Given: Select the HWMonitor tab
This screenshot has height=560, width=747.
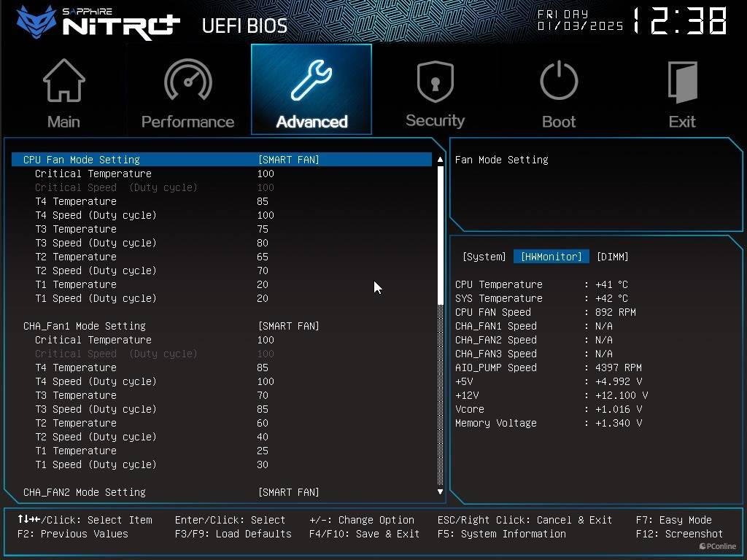Looking at the screenshot, I should 551,257.
